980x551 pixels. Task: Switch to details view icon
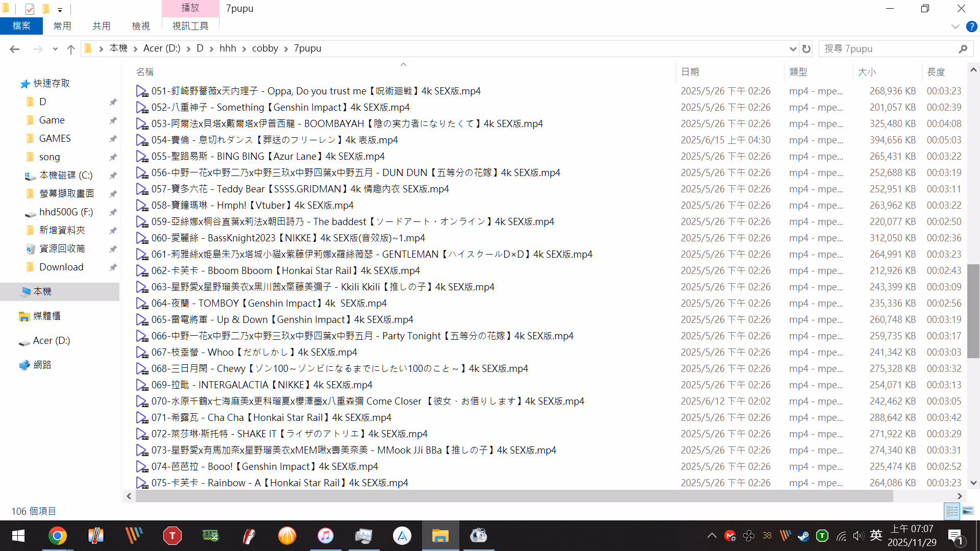click(x=952, y=511)
